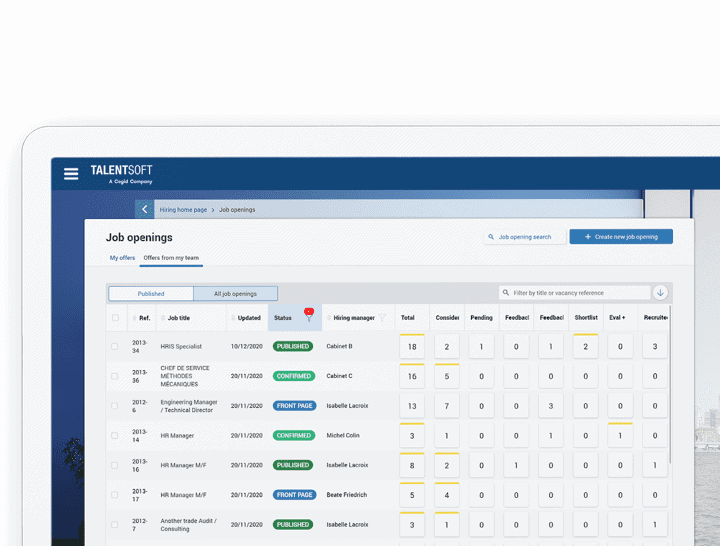
Task: Select the checkbox for 2013-14 HR Manager row
Action: point(115,436)
